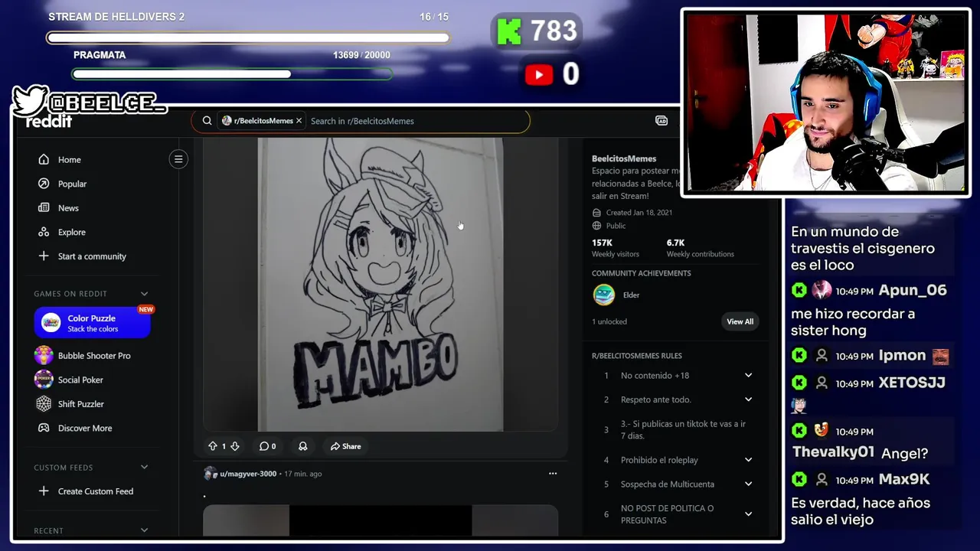Collapse the Custom Feeds section
This screenshot has height=551, width=980.
point(144,468)
